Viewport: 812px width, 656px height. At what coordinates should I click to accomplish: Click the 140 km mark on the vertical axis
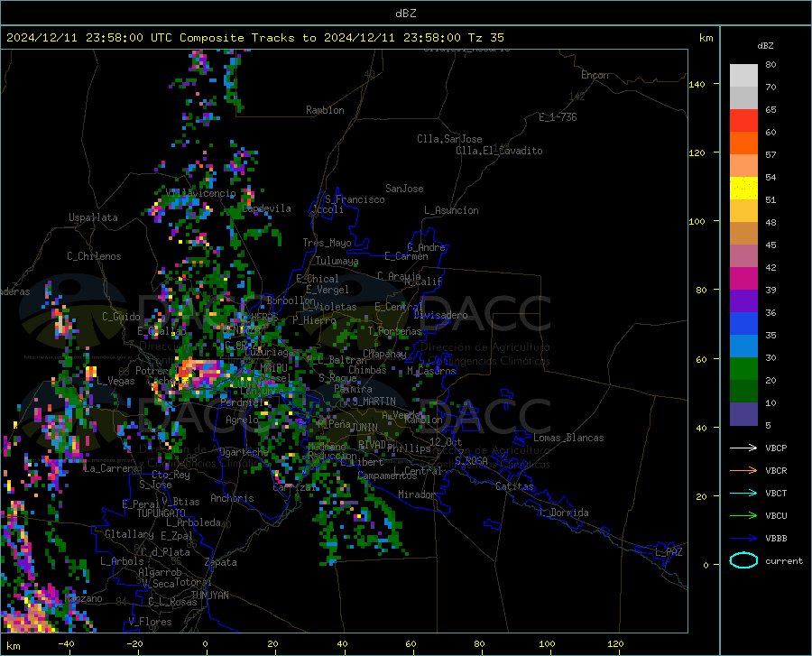[697, 84]
